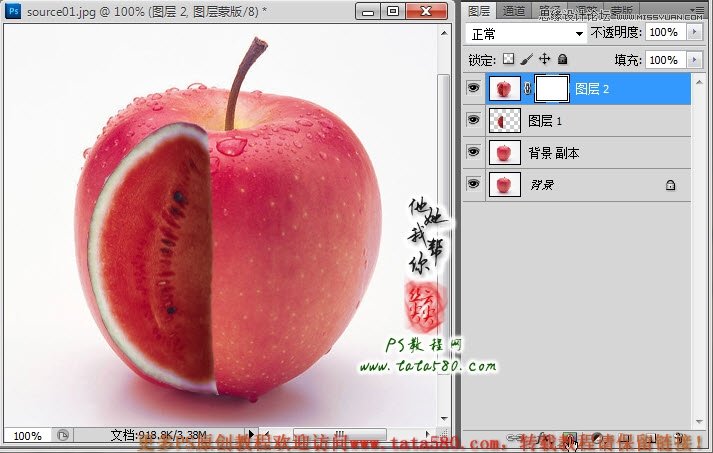The image size is (713, 453).
Task: Click document scroll-up arrow
Action: coord(444,33)
